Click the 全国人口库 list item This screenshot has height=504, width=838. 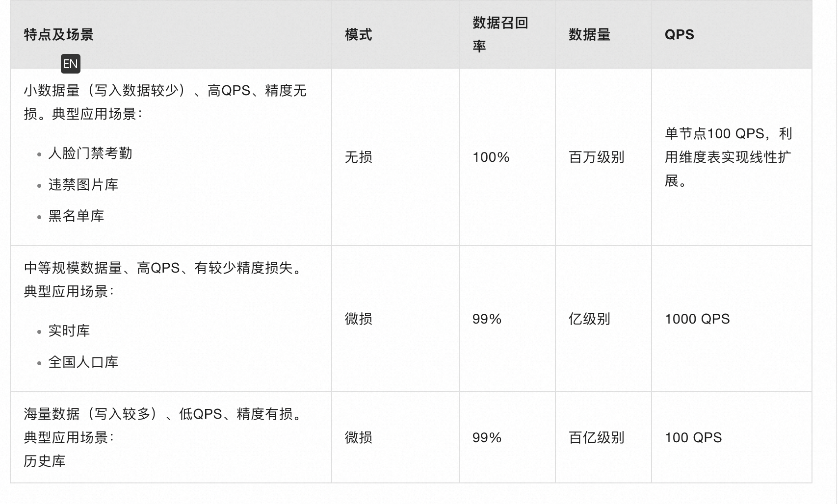coord(83,362)
